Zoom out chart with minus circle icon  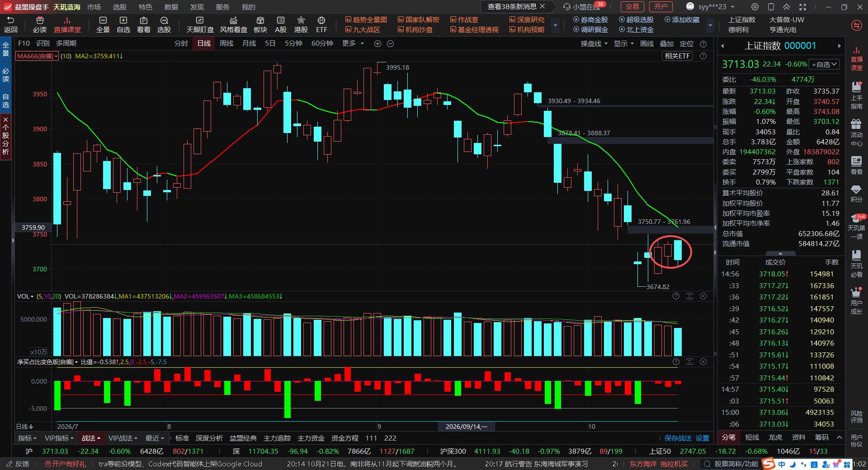391,43
